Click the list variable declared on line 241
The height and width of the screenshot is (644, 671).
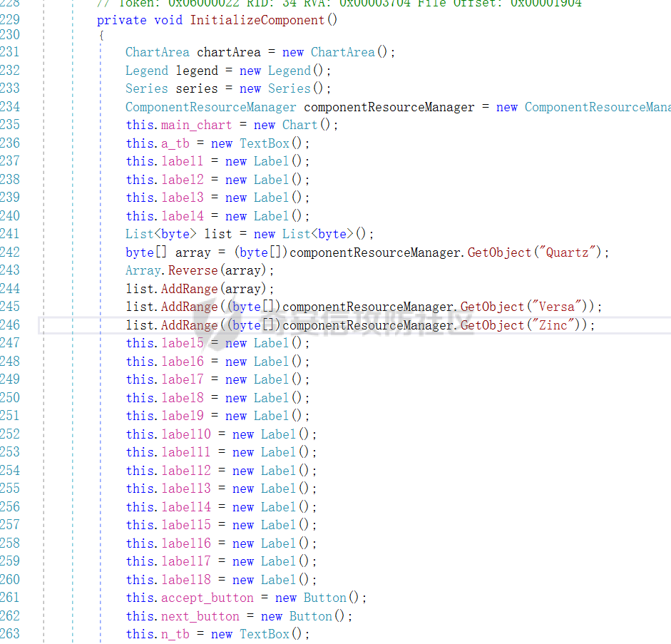(x=217, y=234)
